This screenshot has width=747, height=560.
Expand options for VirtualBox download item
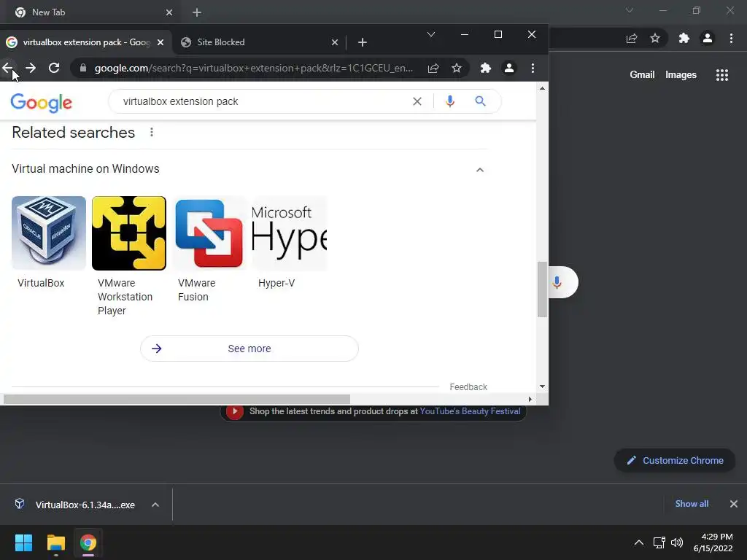(155, 505)
